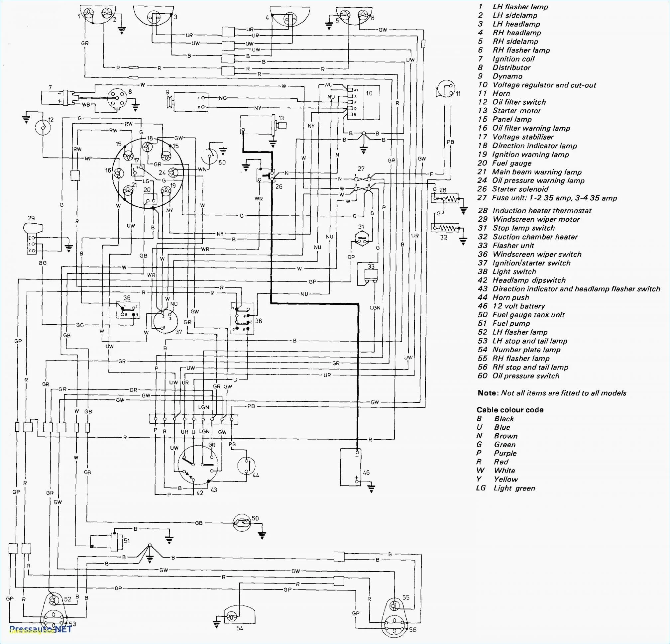
Task: Select legend entry '60 Oil pressure switch'
Action: [x=518, y=376]
